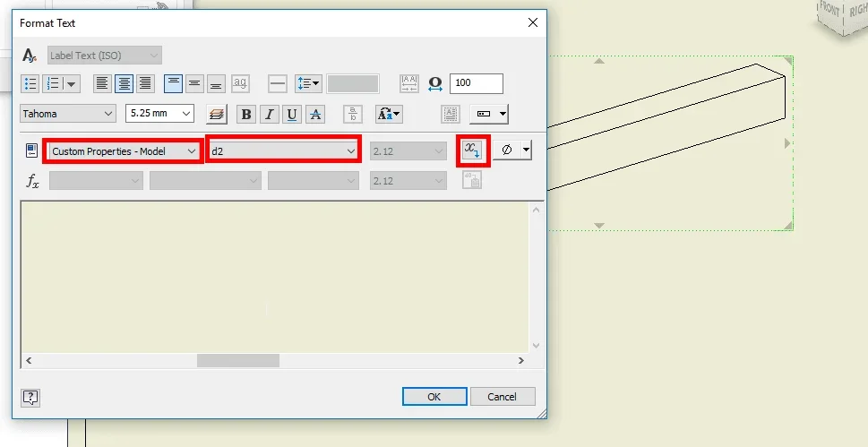
Task: Open the symbol list dropdown arrow
Action: point(527,150)
